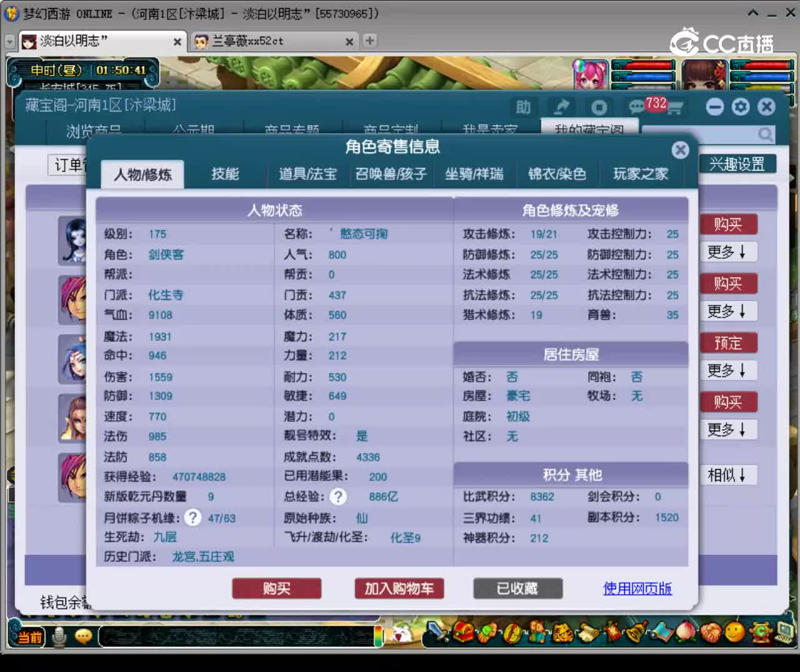Expand the first 更多 dropdown in the listing

727,252
